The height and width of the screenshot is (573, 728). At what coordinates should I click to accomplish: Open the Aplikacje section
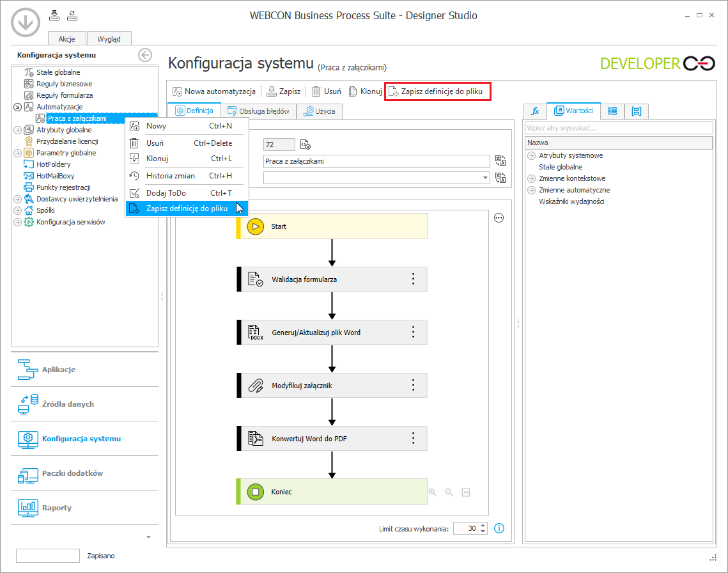pyautogui.click(x=84, y=370)
